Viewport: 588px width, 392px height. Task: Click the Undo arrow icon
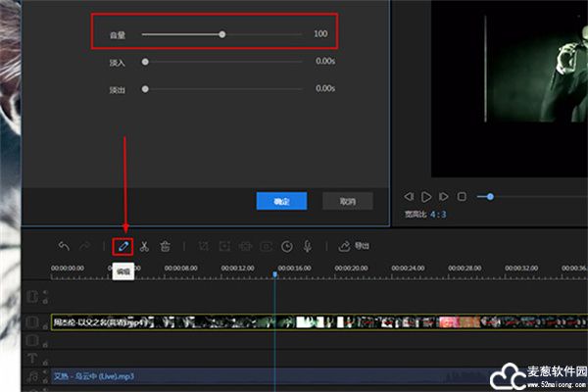pos(65,246)
